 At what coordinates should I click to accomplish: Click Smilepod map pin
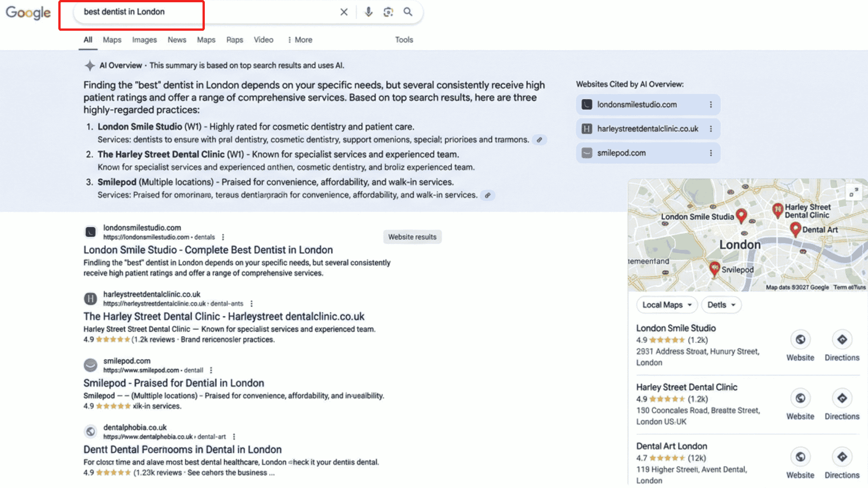tap(714, 269)
